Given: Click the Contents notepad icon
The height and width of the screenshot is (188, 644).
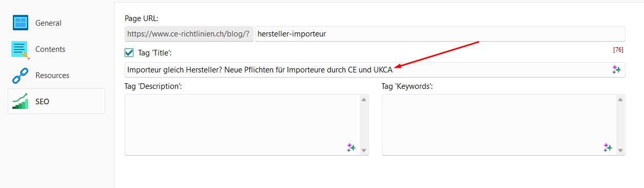Looking at the screenshot, I should pos(21,49).
